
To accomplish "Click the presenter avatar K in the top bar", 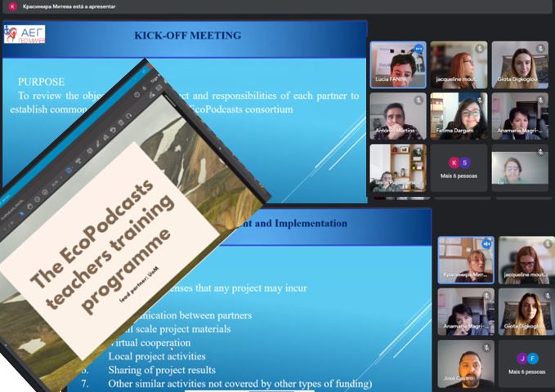I will tap(11, 7).
